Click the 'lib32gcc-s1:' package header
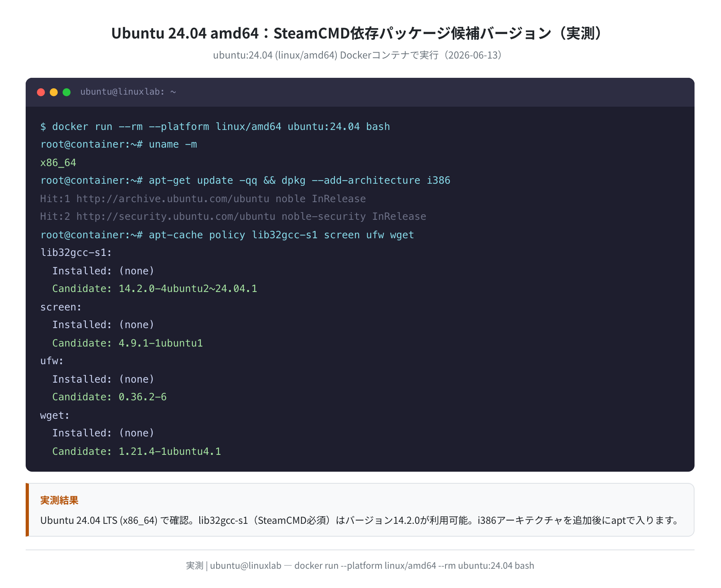The image size is (721, 588). 76,253
